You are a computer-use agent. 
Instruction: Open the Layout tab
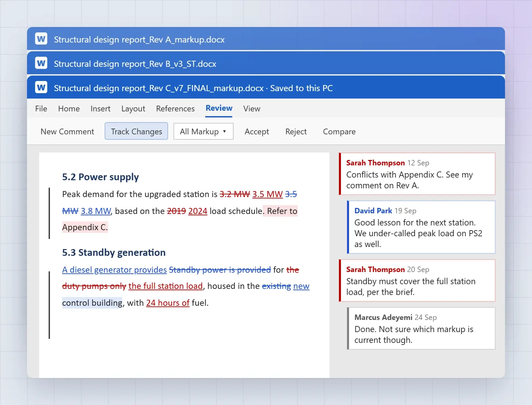click(x=133, y=109)
